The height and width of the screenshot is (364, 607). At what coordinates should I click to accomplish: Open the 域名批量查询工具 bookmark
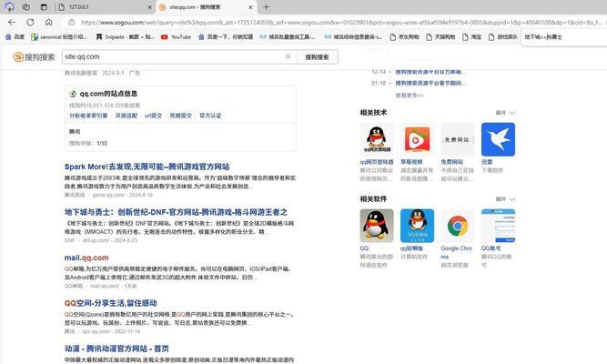288,36
